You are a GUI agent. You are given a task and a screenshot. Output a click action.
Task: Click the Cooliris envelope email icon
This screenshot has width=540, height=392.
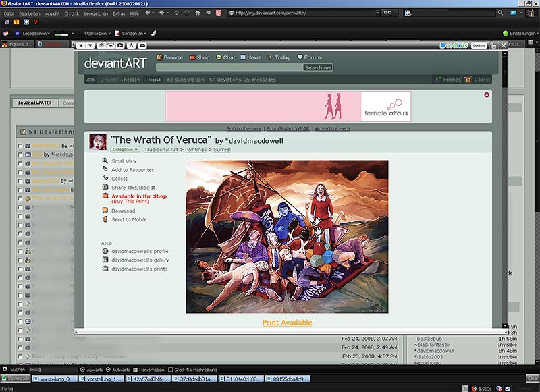click(x=142, y=45)
